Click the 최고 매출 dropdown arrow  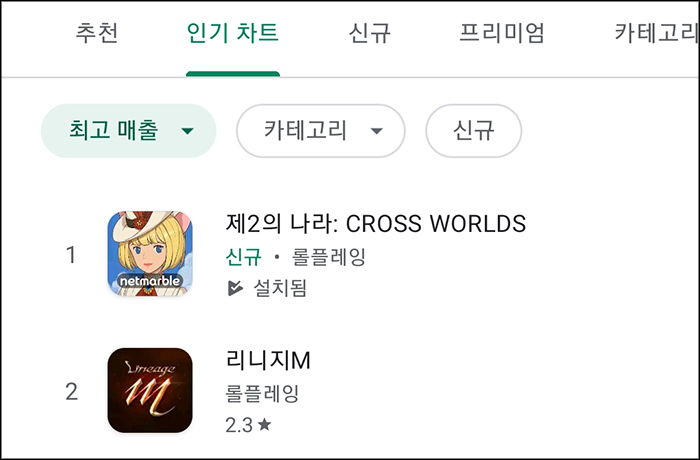tap(188, 131)
